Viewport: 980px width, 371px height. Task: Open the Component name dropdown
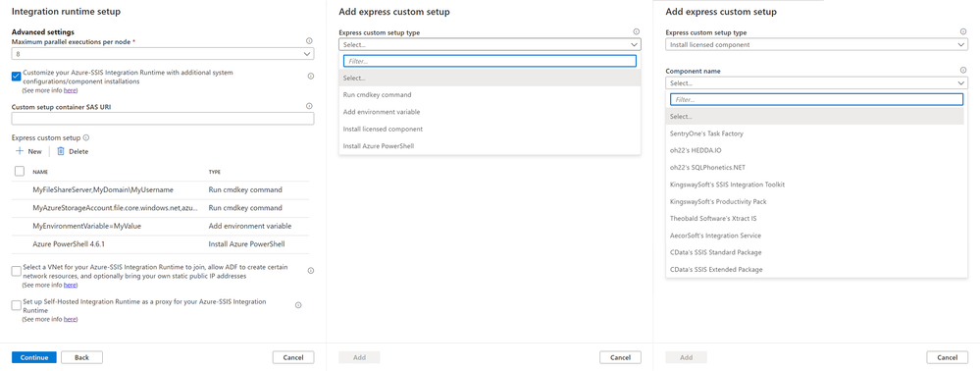click(x=816, y=82)
